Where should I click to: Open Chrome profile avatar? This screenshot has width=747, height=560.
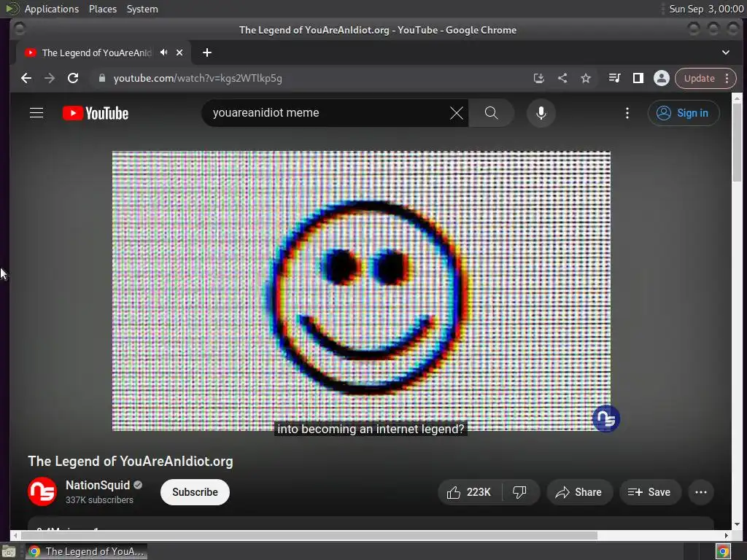(661, 78)
